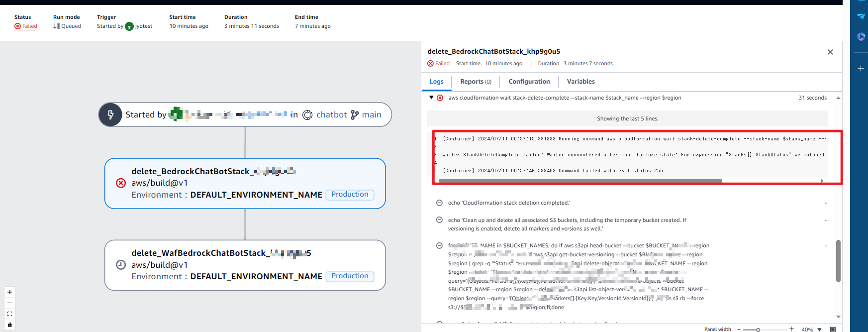Expand the 'Clean up and delete' echo step
The height and width of the screenshot is (332, 868).
pyautogui.click(x=439, y=220)
